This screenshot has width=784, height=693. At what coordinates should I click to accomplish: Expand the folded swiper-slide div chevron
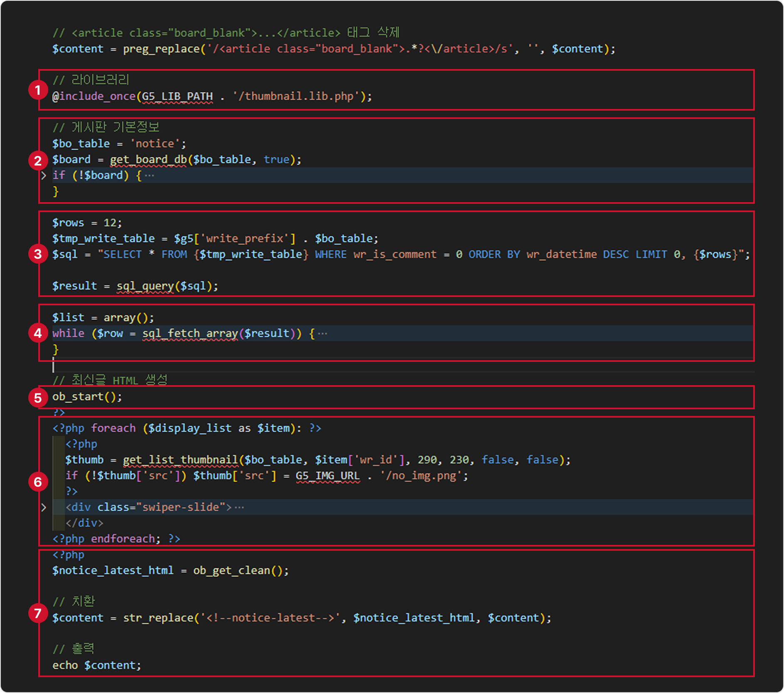pyautogui.click(x=44, y=507)
